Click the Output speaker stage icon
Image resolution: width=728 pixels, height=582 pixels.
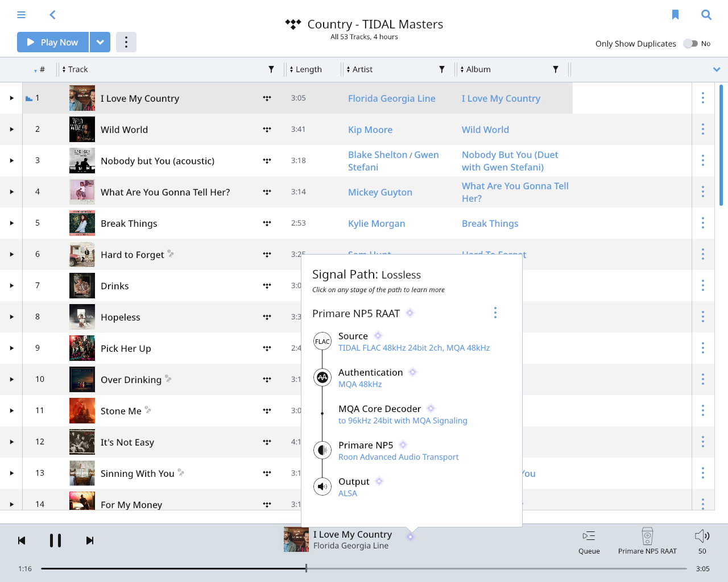click(x=322, y=487)
